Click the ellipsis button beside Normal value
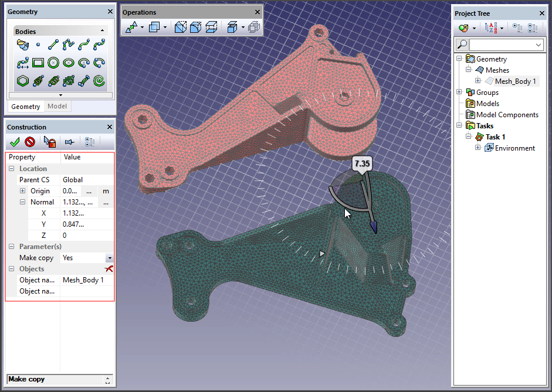The height and width of the screenshot is (392, 552). tap(106, 202)
